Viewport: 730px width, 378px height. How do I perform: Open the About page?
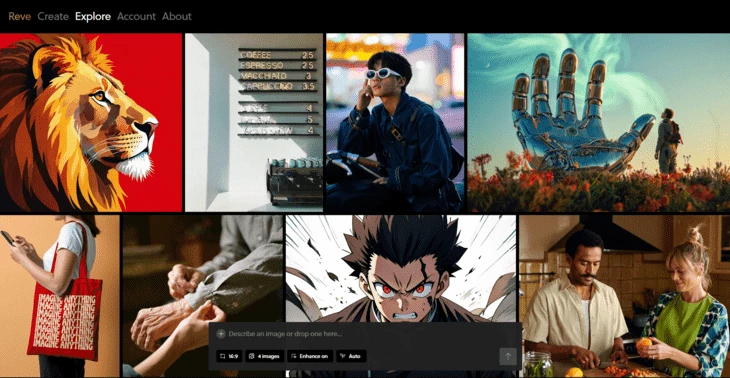[177, 16]
